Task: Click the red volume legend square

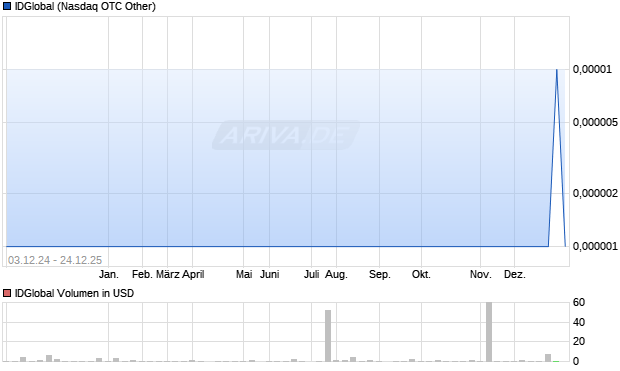Action: 7,293
